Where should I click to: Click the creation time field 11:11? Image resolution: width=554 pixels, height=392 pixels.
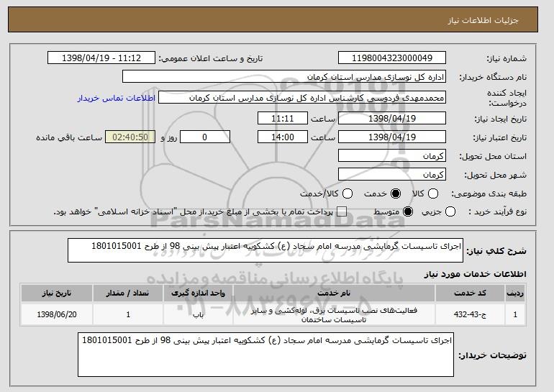pos(283,118)
